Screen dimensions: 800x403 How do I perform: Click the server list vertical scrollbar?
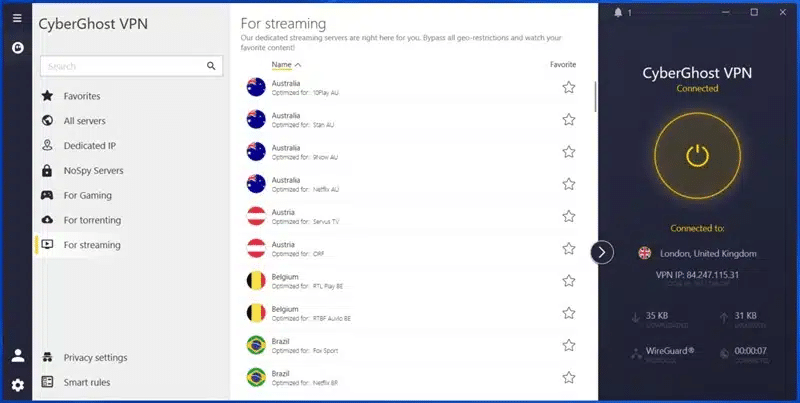[595, 96]
